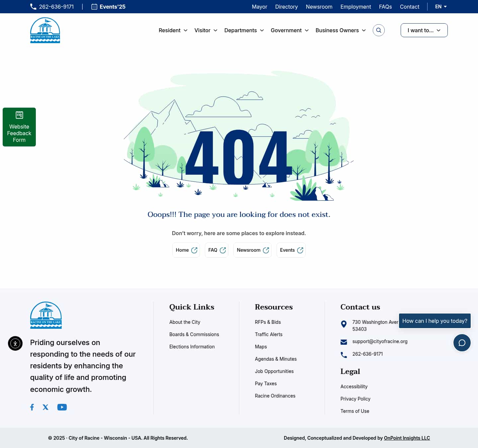Screen dimensions: 478x448
Task: Expand the EN language dropdown
Action: pyautogui.click(x=440, y=6)
